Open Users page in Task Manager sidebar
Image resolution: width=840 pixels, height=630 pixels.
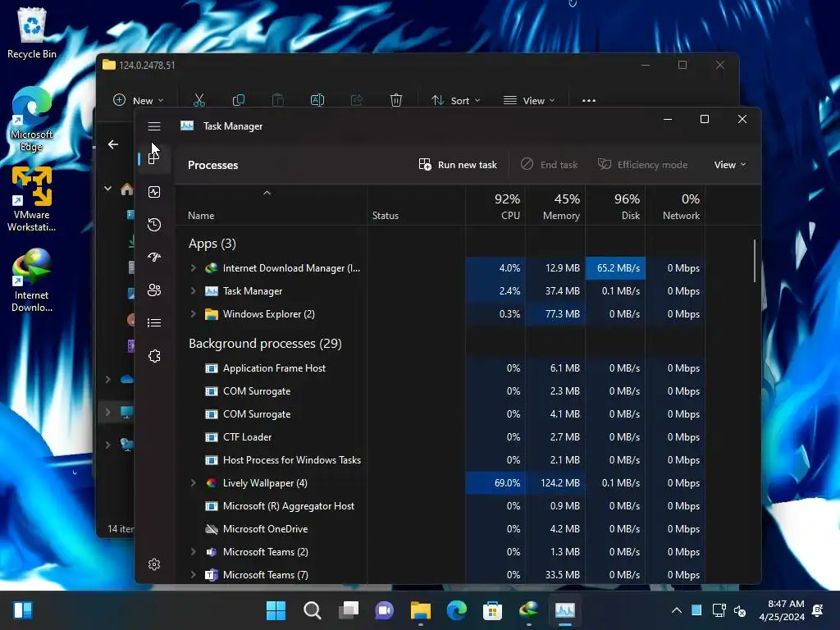click(x=154, y=290)
